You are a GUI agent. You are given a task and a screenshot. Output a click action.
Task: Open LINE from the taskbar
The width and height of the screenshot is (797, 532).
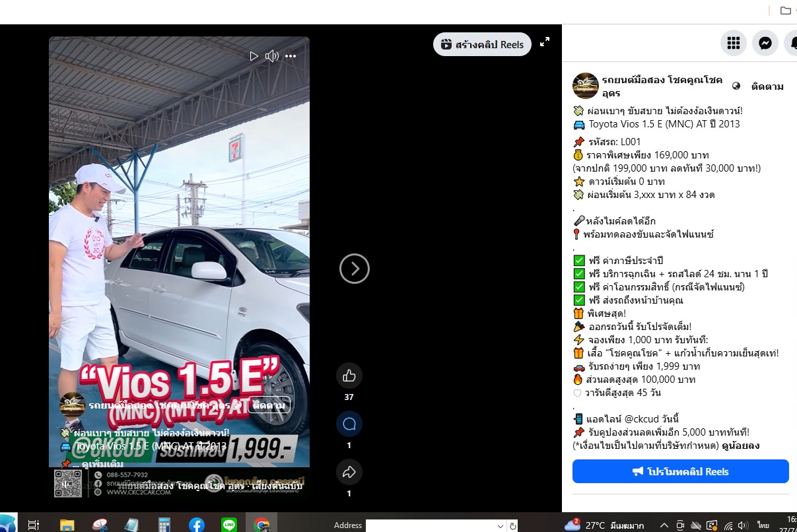229,525
